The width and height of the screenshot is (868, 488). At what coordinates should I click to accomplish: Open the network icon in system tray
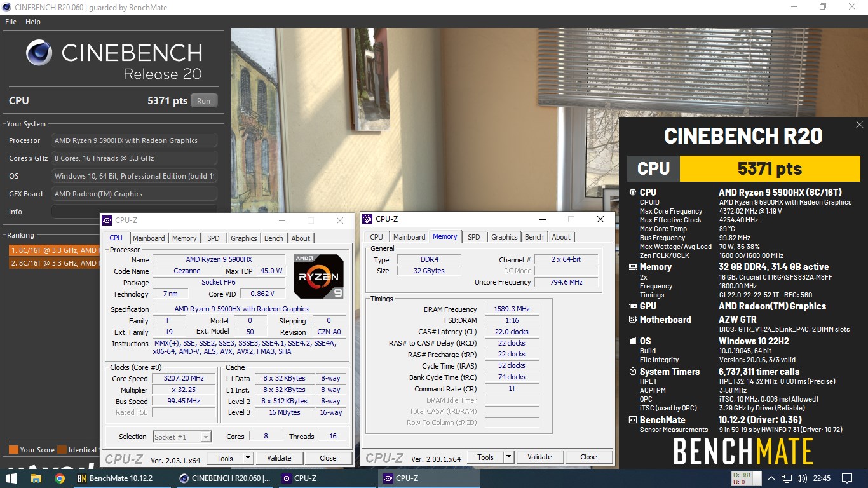tap(787, 478)
